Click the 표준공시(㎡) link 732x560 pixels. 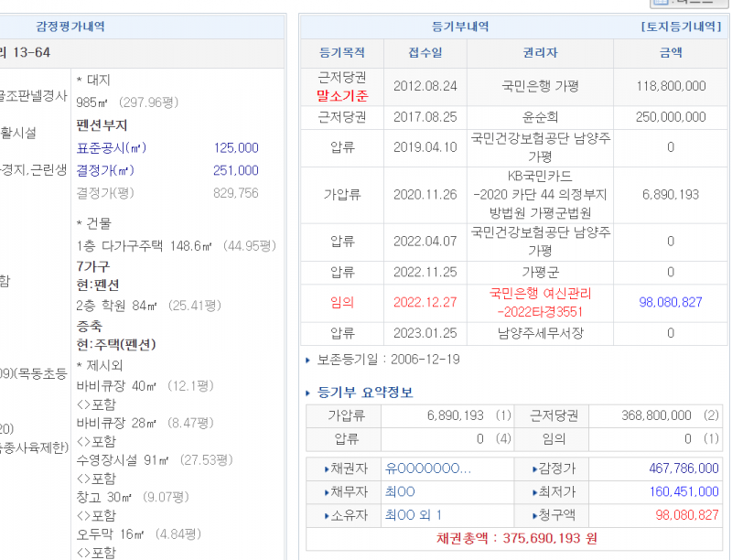pyautogui.click(x=112, y=148)
